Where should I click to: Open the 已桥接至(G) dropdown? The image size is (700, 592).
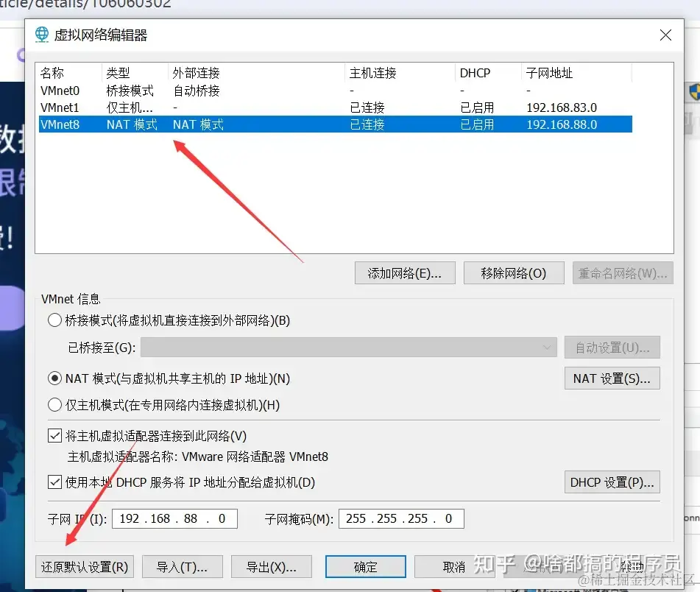[349, 348]
